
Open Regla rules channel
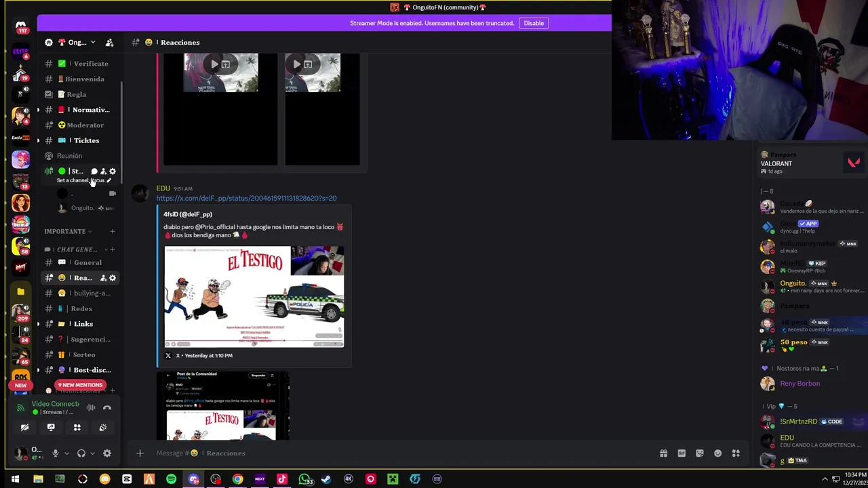[80, 94]
